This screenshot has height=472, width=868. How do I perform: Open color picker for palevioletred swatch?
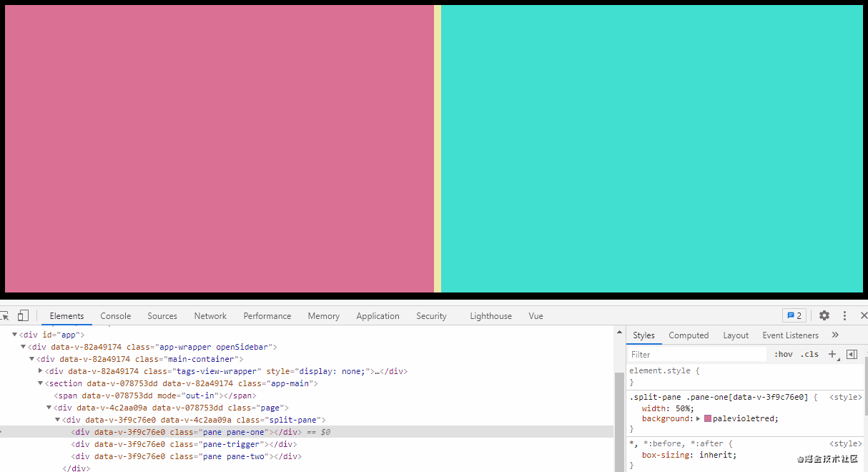pyautogui.click(x=708, y=418)
